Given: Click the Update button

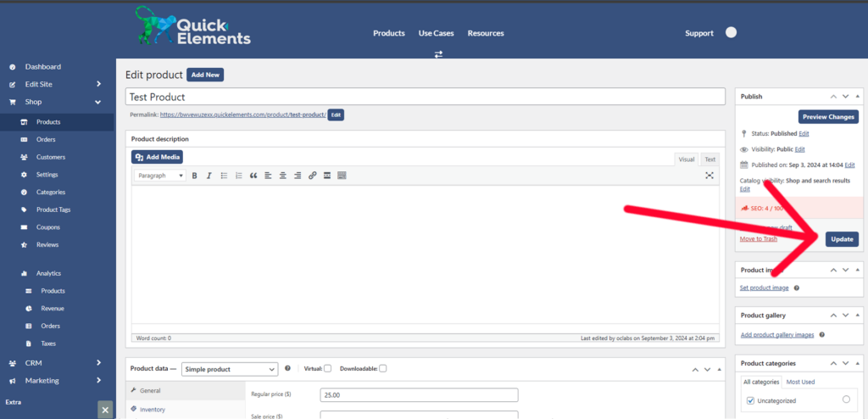Looking at the screenshot, I should (842, 239).
